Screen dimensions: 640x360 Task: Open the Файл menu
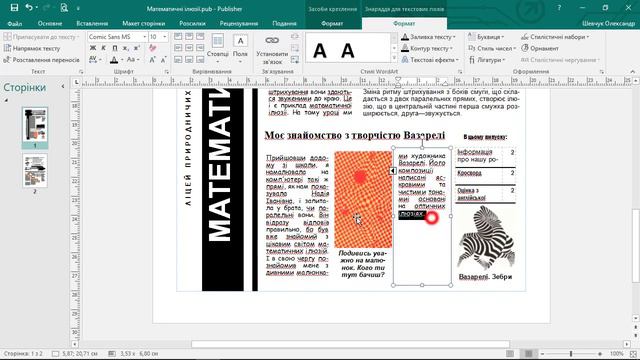tap(15, 23)
